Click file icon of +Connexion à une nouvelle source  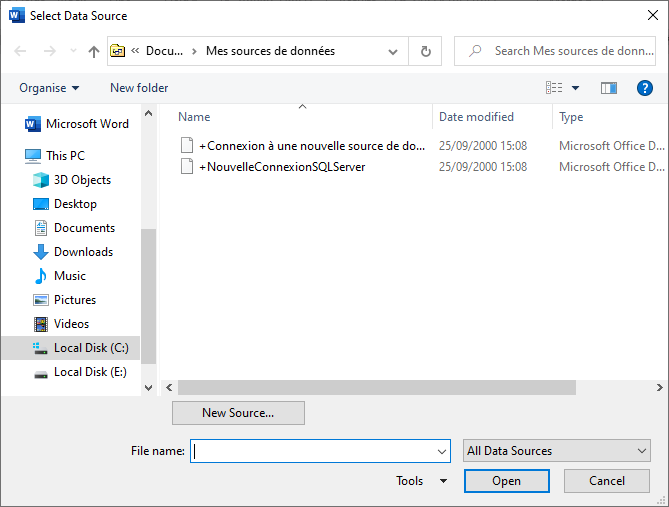coord(187,145)
